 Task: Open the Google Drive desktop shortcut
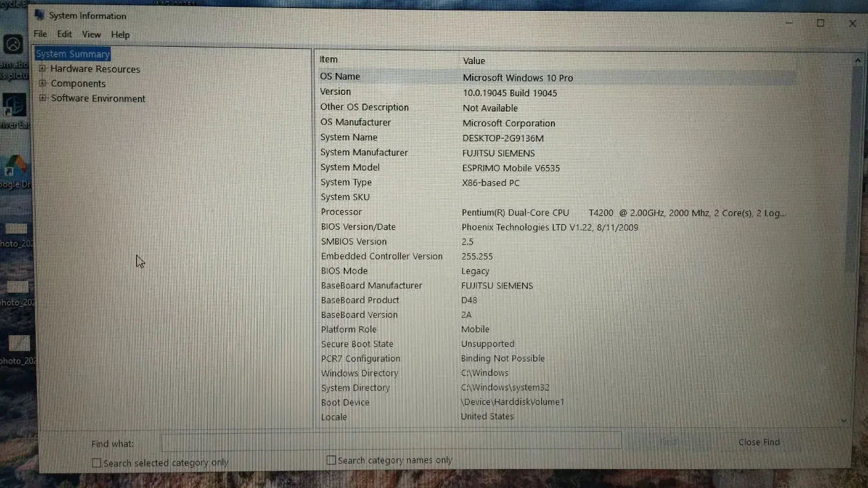pyautogui.click(x=14, y=172)
